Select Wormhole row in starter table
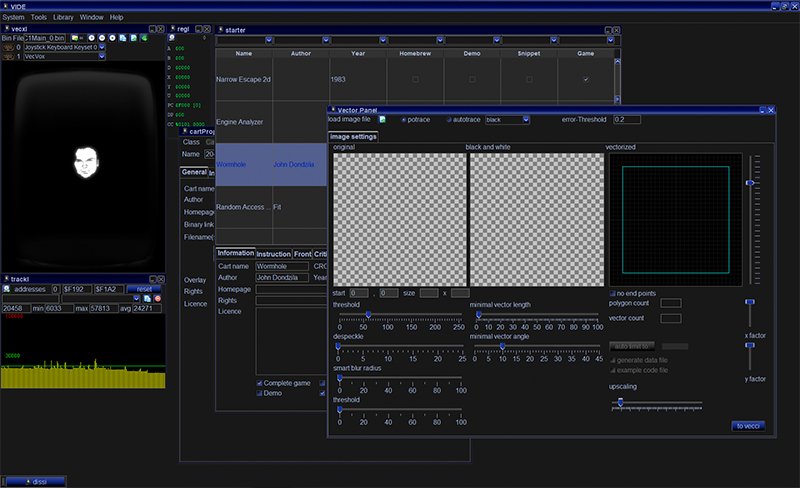The image size is (800, 488). tap(271, 164)
